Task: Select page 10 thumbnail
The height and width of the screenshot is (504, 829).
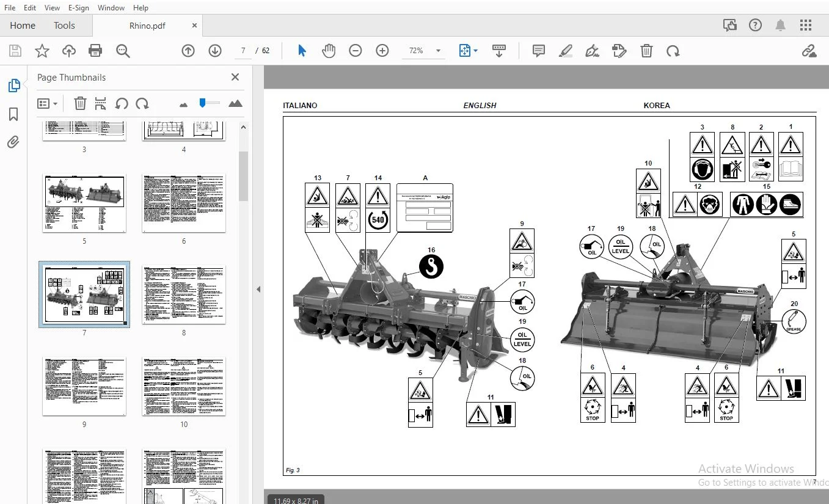Action: [x=184, y=387]
